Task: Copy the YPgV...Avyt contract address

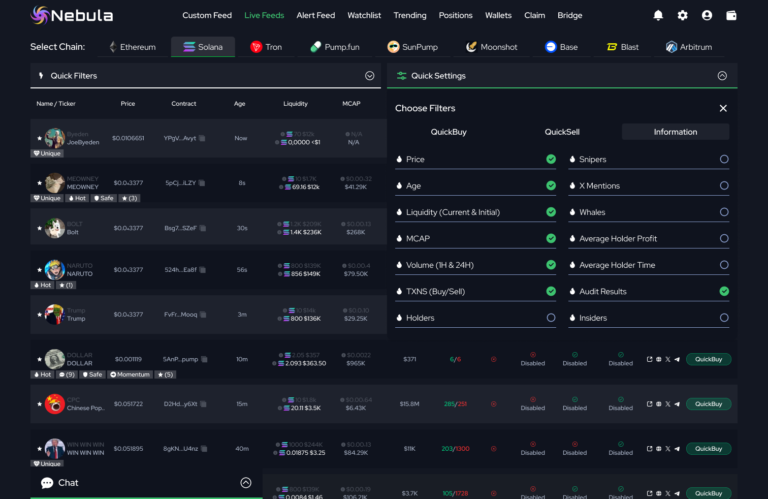Action: [x=202, y=139]
